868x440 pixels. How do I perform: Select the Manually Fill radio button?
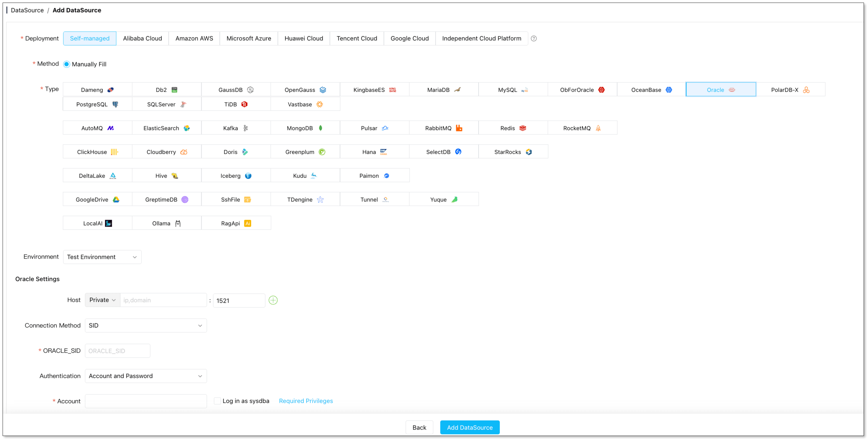click(67, 64)
